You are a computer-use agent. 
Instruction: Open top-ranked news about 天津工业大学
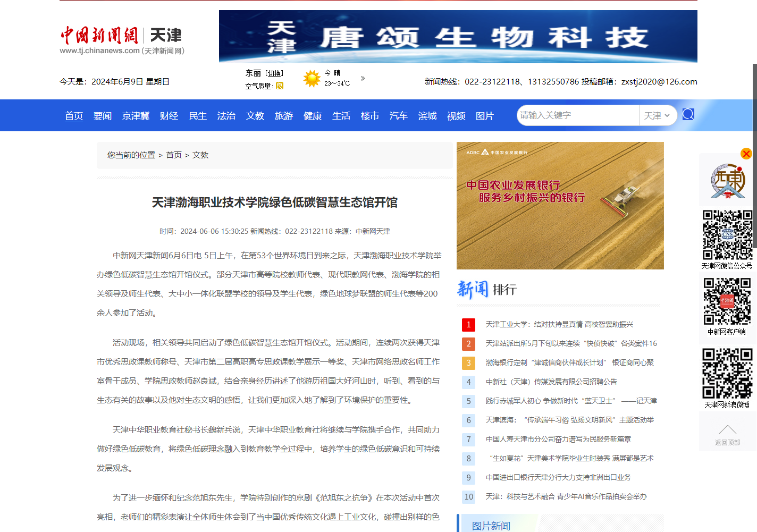(559, 324)
